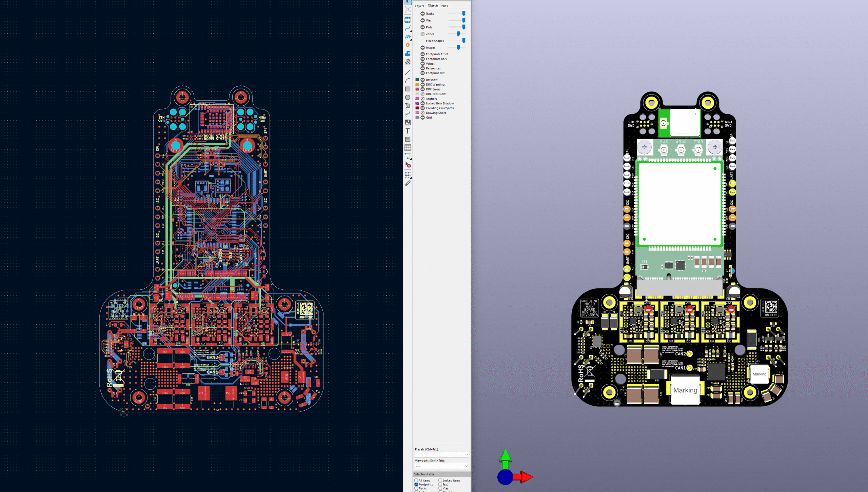Image resolution: width=868 pixels, height=492 pixels.
Task: Enable the Locked items filter
Action: click(x=440, y=480)
